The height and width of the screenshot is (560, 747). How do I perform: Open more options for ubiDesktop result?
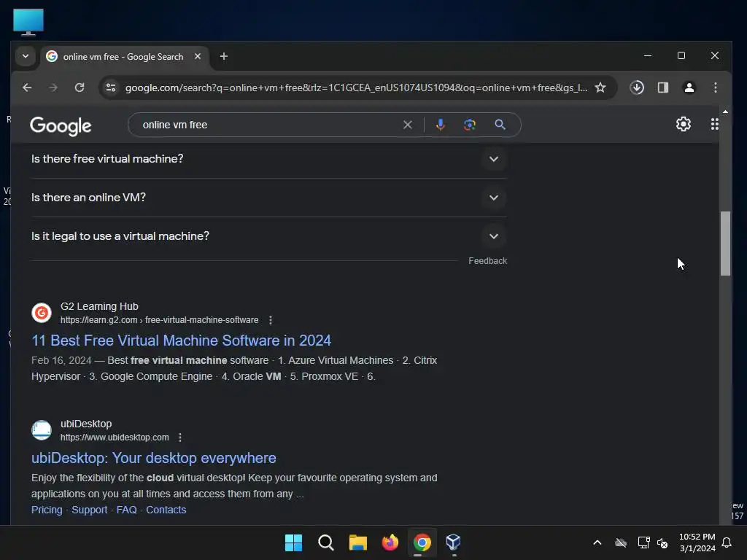[180, 437]
